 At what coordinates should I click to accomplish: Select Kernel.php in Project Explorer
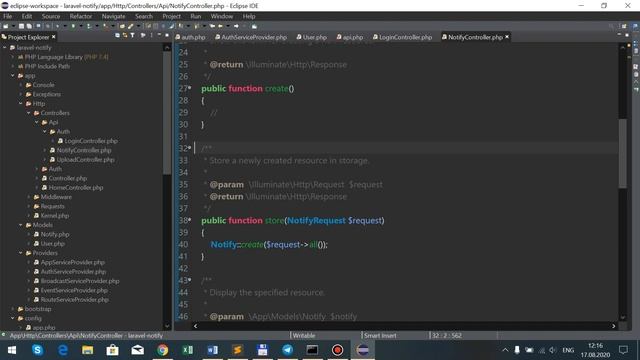click(54, 216)
